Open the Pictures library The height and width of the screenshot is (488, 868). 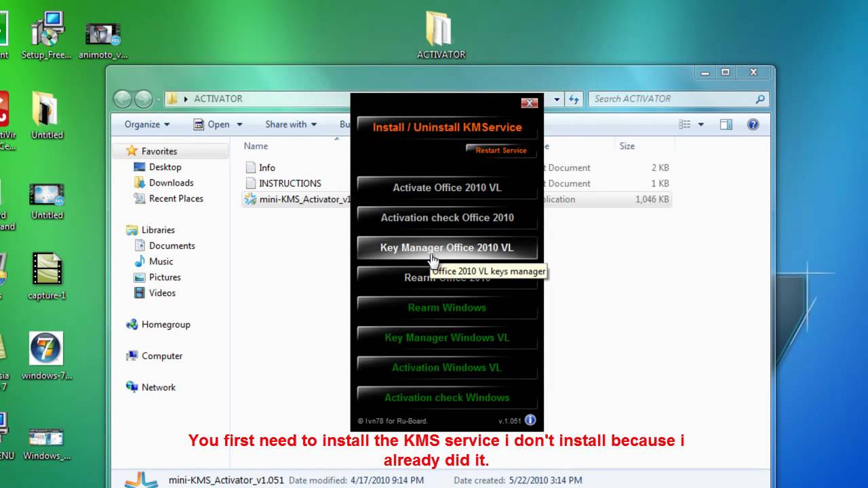click(165, 277)
